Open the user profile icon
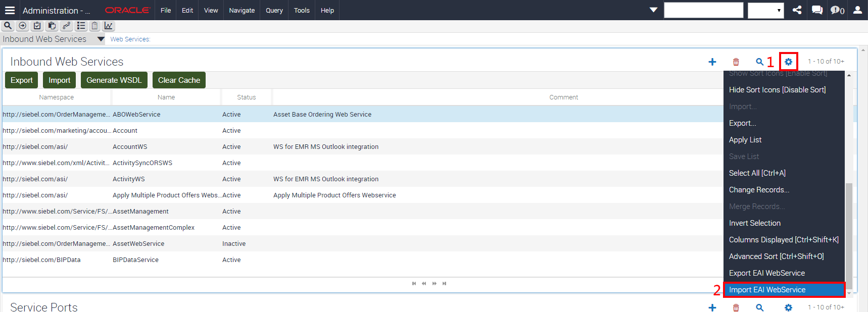868x312 pixels. tap(857, 10)
